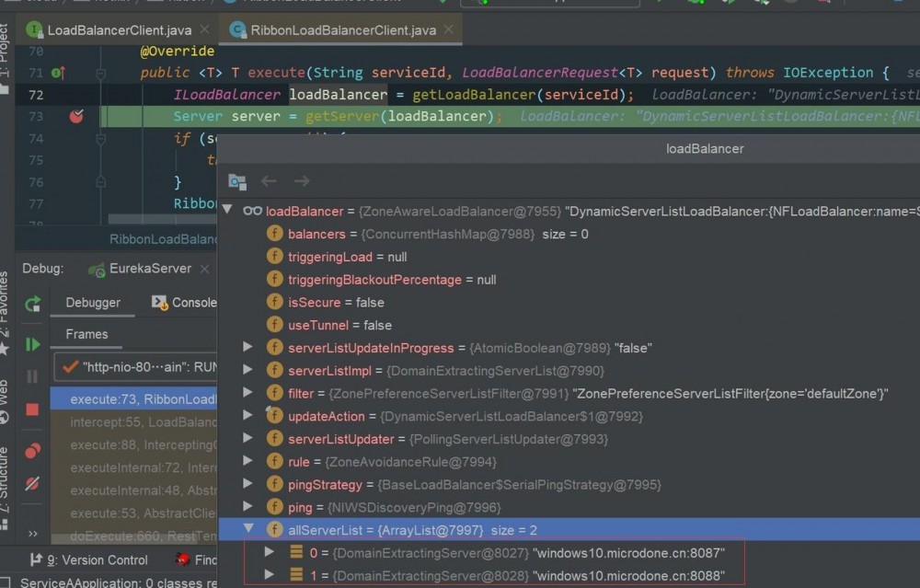Select the useTunnel = false row
The image size is (920, 588).
click(x=569, y=326)
